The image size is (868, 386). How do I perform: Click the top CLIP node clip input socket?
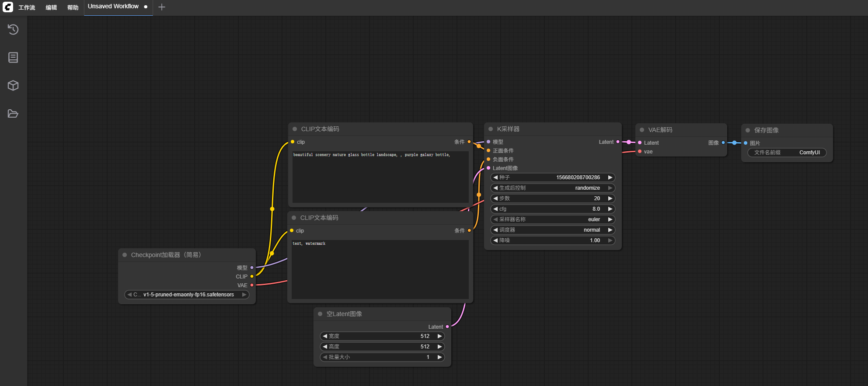[x=293, y=142]
